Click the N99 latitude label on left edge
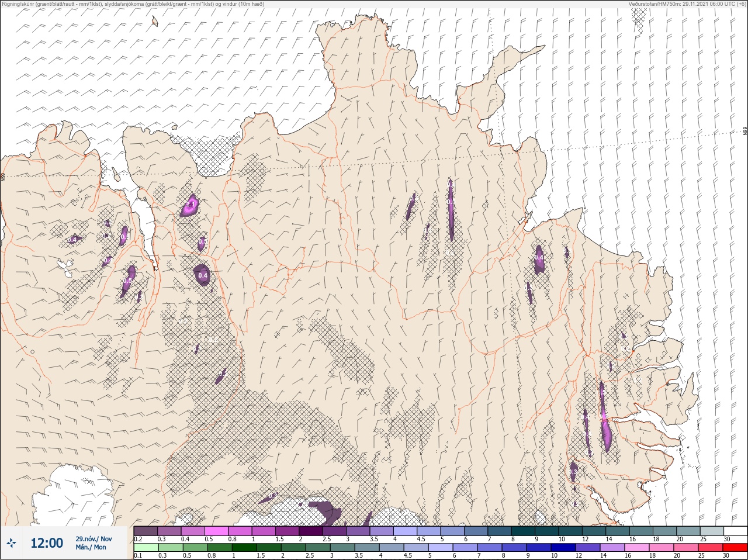 pos(3,176)
